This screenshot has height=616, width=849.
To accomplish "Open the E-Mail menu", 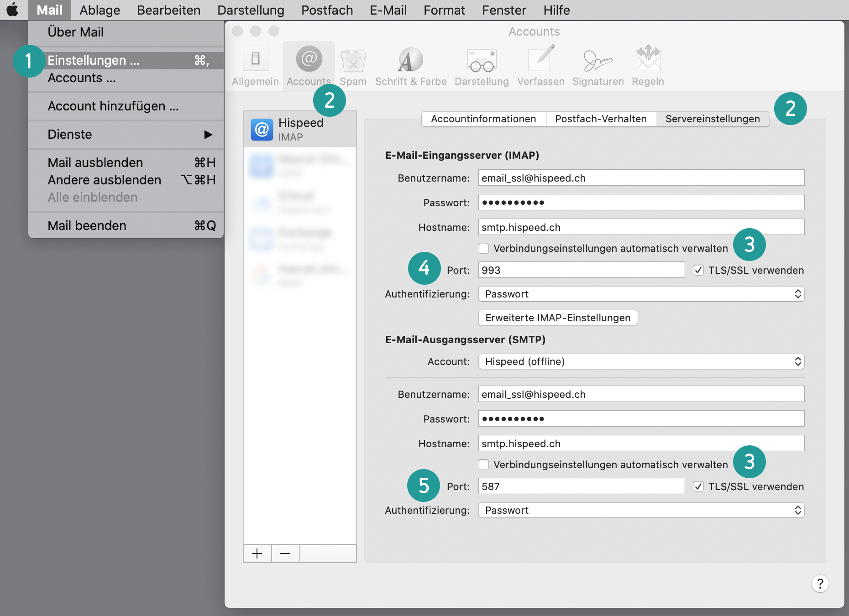I will click(388, 10).
